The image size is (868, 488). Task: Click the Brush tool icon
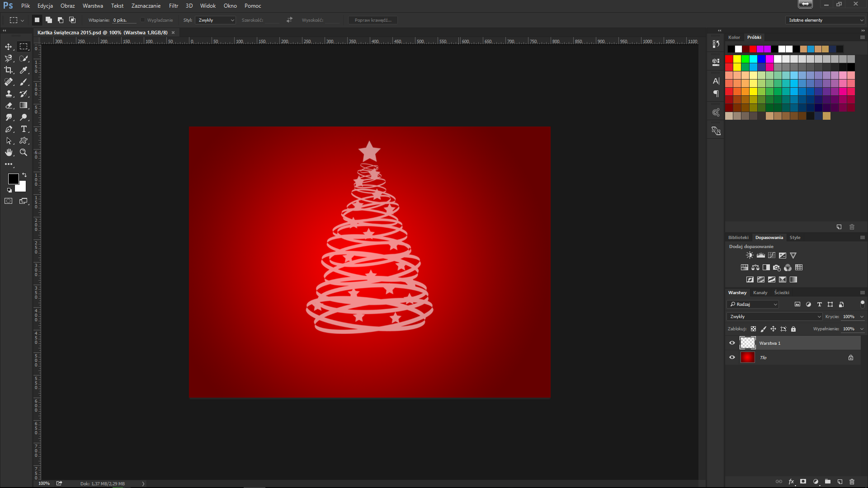pos(24,82)
